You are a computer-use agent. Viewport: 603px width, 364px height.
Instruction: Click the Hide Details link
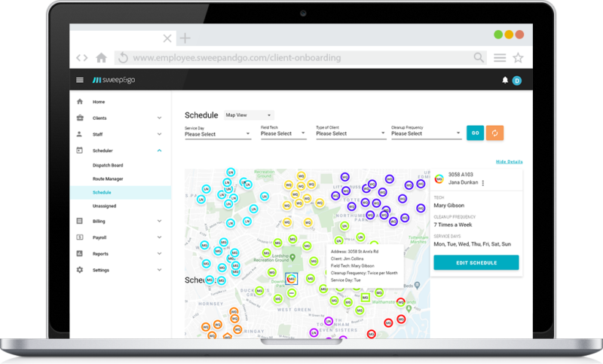point(509,162)
